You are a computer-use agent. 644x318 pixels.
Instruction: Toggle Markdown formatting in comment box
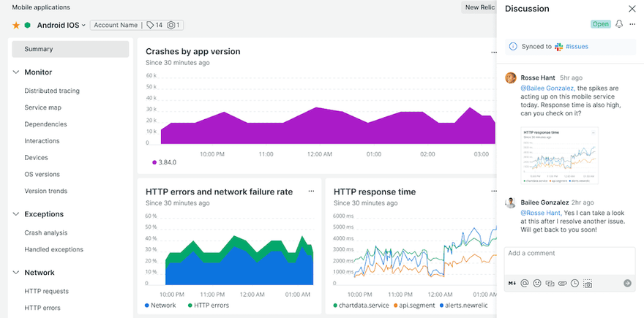coord(512,283)
